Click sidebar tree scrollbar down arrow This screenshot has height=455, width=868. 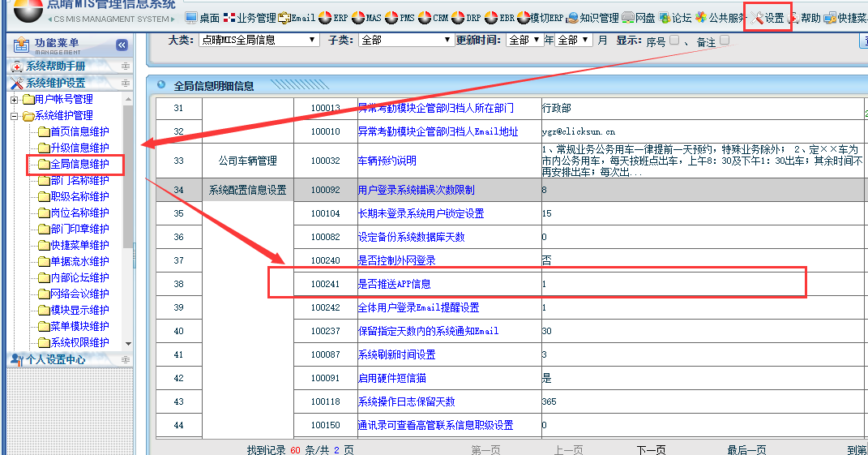point(127,345)
